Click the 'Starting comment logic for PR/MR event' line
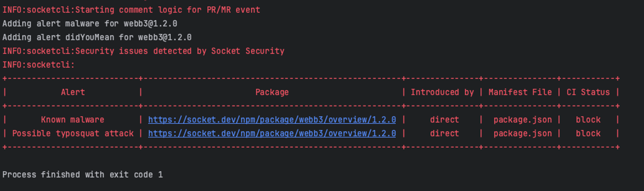 [x=131, y=10]
